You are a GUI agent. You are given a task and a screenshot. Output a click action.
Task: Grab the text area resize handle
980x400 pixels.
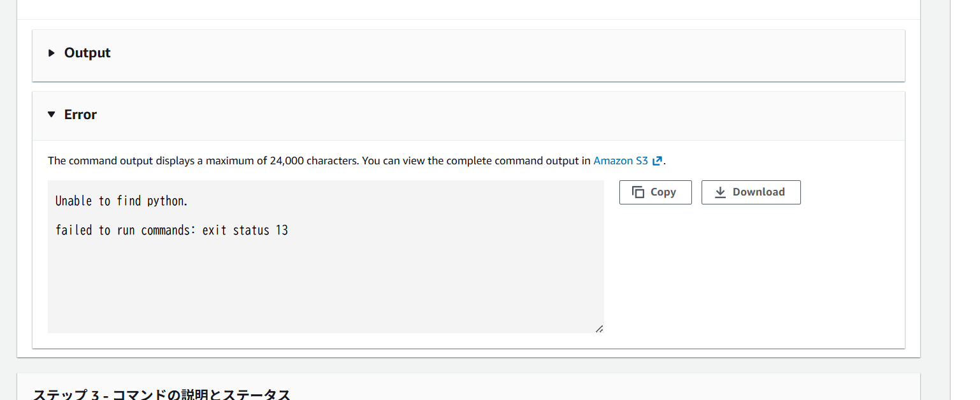(599, 329)
